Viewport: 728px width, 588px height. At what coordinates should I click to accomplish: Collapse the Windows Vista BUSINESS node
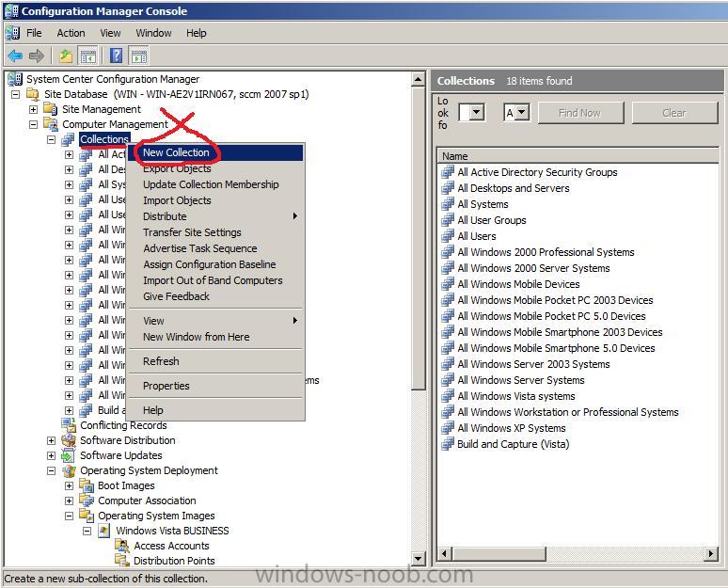click(x=87, y=531)
